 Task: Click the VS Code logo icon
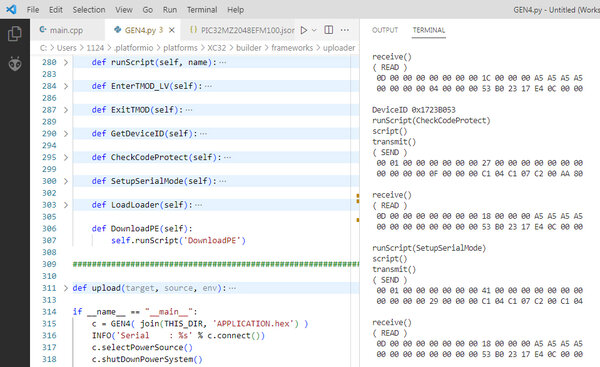11,9
